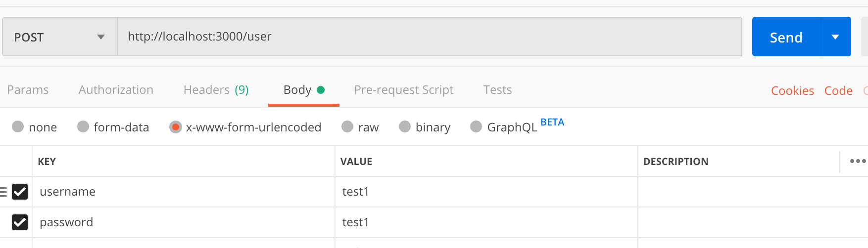This screenshot has width=868, height=248.
Task: Open the Authorization tab
Action: [x=116, y=90]
